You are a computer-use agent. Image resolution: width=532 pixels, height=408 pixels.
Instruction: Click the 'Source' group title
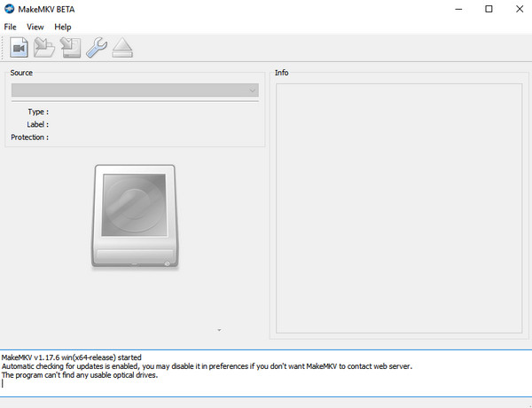click(21, 73)
